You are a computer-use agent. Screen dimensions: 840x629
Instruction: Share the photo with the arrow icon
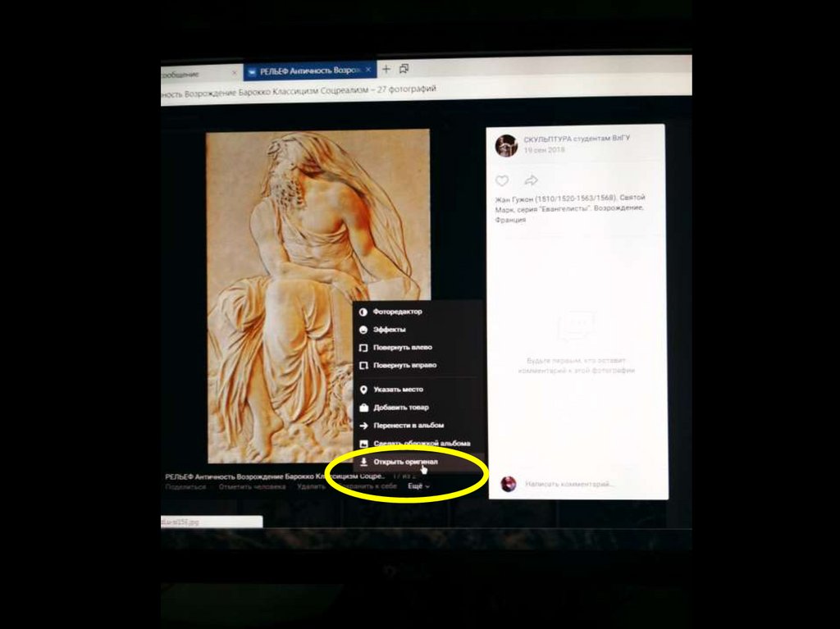tap(531, 180)
